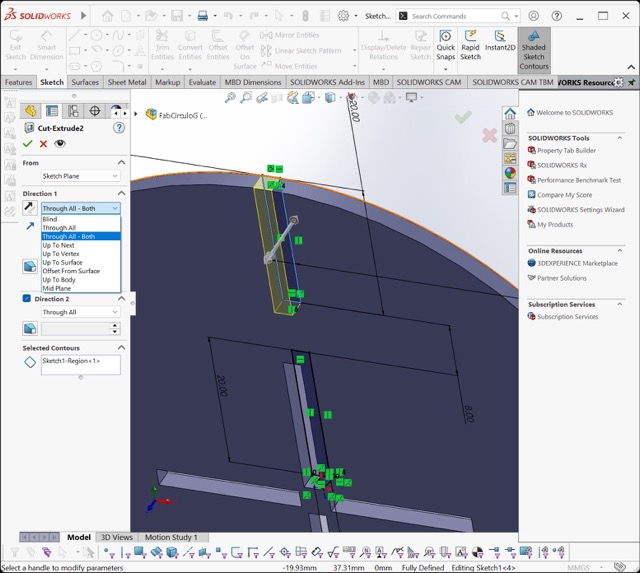Click the Sketch1-Region<1> selected contours box
The width and height of the screenshot is (640, 573).
pos(80,364)
